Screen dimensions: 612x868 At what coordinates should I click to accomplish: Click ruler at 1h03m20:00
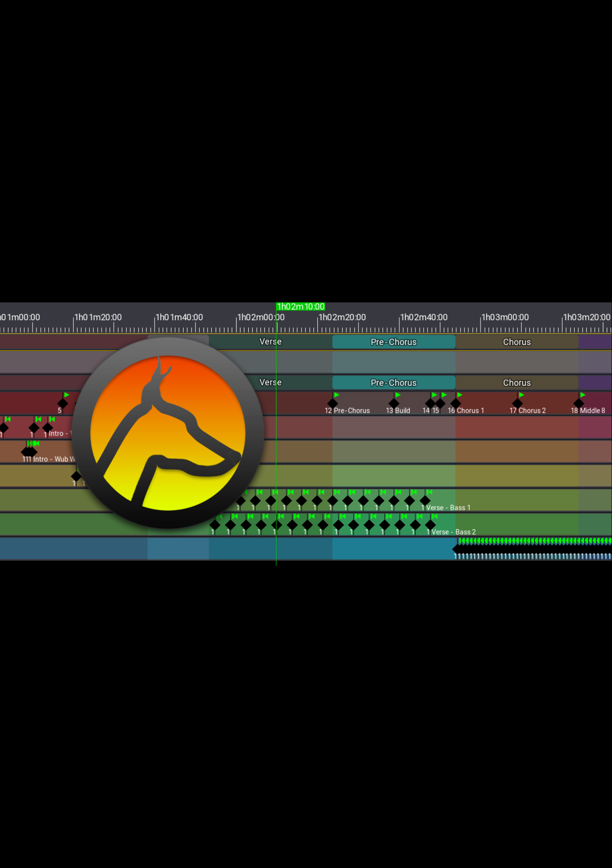pos(587,317)
